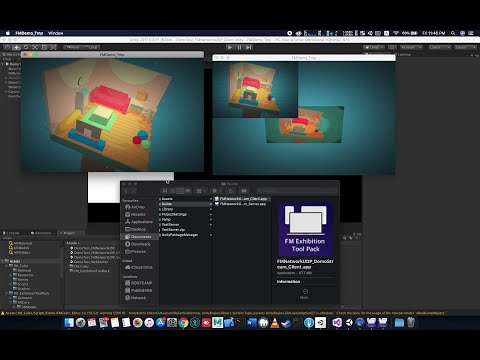
Task: Select Network in Finder sidebar
Action: pyautogui.click(x=135, y=298)
